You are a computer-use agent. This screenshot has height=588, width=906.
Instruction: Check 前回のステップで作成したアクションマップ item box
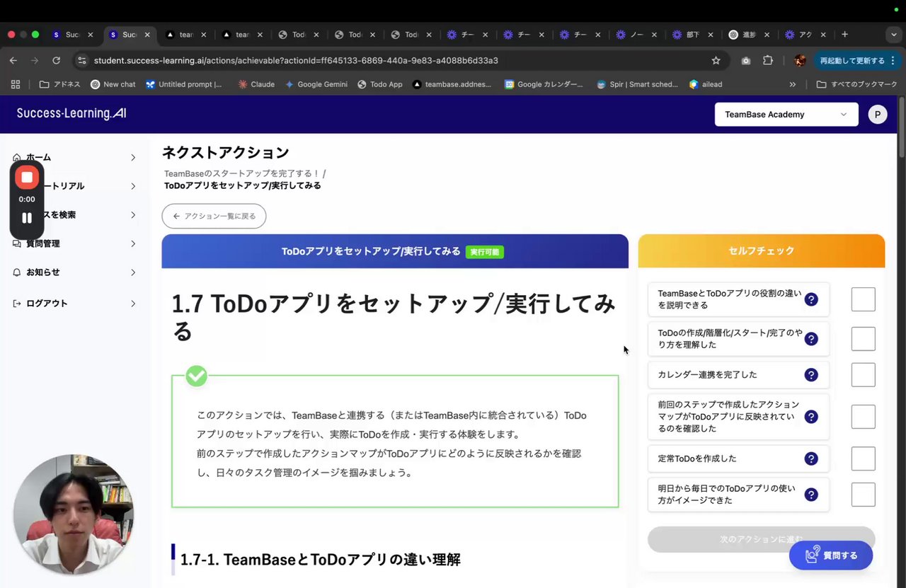coord(863,417)
